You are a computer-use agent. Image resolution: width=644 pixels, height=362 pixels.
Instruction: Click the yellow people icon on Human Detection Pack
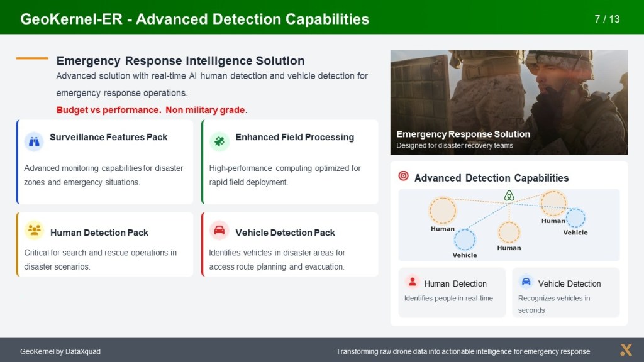coord(34,231)
